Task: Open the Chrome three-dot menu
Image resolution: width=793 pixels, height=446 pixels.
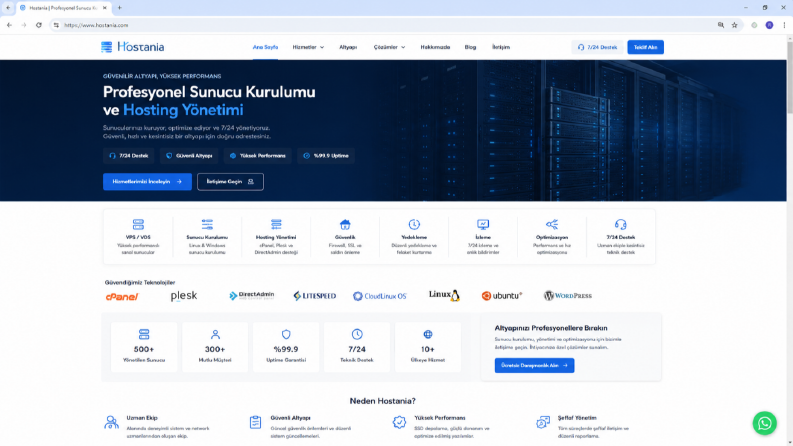Action: coord(784,25)
